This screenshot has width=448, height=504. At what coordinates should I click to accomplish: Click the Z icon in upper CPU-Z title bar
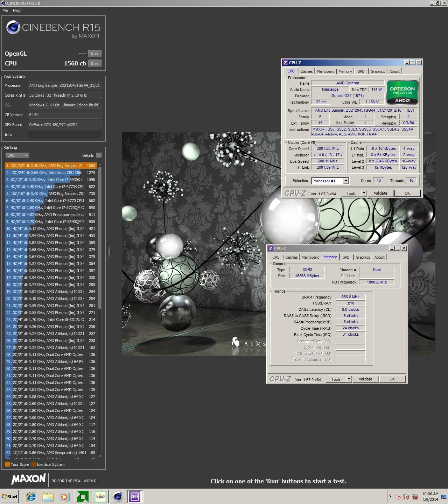(x=286, y=63)
